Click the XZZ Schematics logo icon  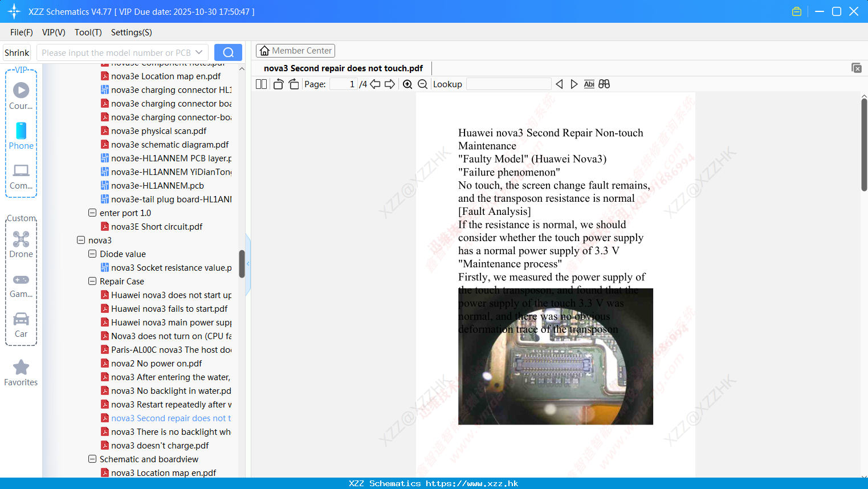tap(14, 11)
